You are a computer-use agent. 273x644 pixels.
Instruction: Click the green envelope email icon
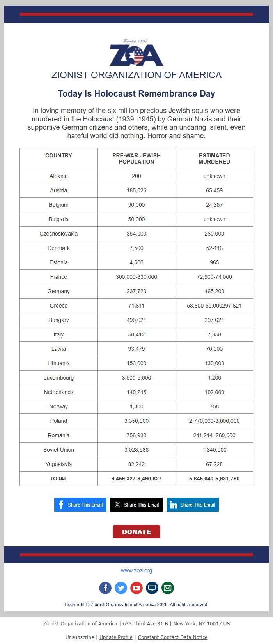click(168, 588)
